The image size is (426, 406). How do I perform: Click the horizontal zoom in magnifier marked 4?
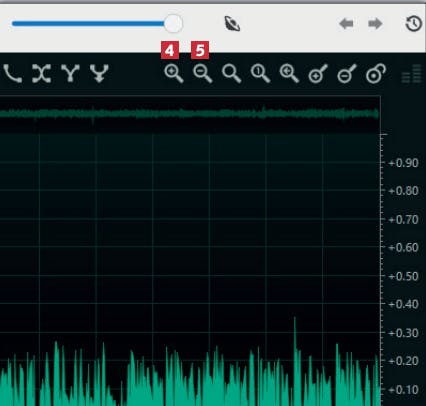[x=174, y=73]
